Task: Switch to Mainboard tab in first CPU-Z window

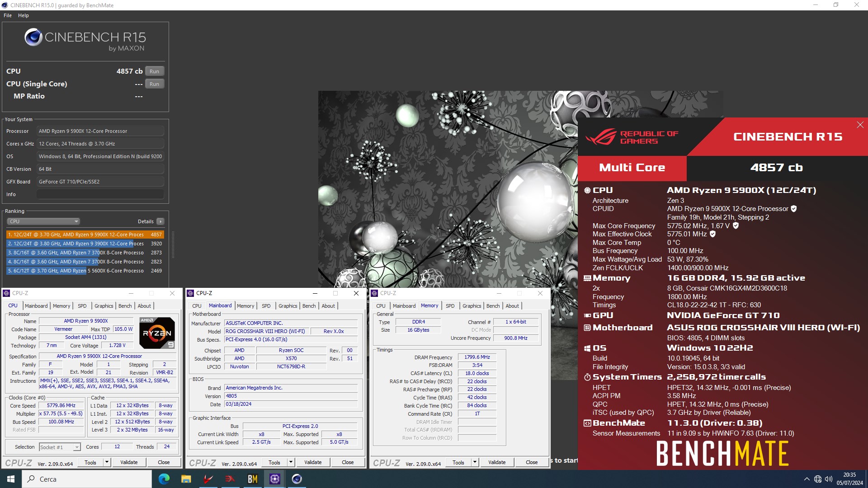Action: (x=36, y=306)
